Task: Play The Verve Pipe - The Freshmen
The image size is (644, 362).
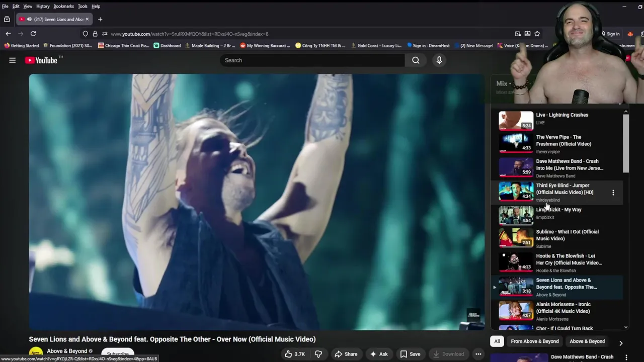Action: [x=557, y=143]
